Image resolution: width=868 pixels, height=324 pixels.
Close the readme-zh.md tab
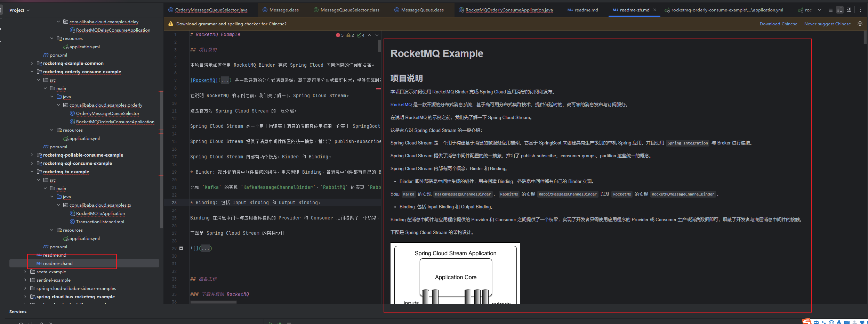tap(655, 10)
